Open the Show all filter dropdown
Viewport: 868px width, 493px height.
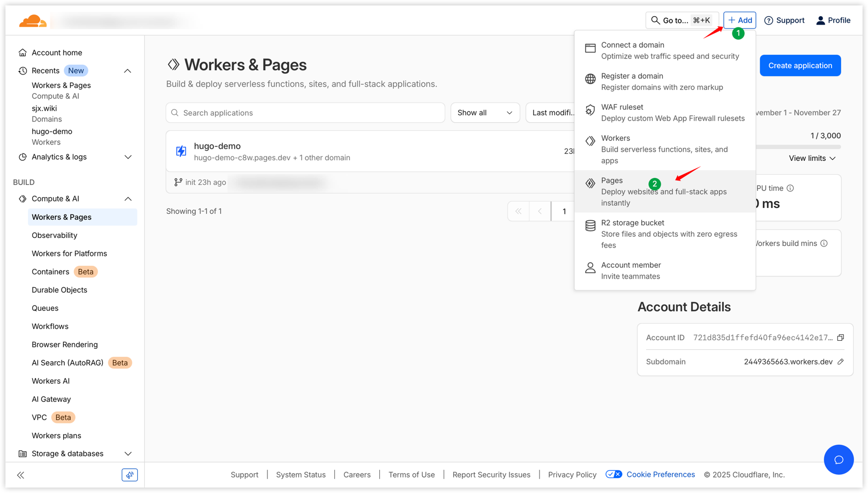(485, 113)
